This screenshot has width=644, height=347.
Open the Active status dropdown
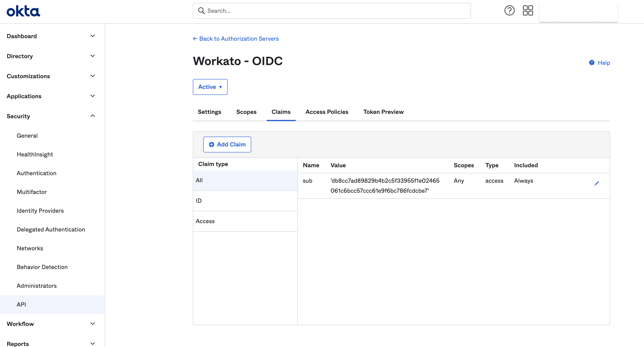click(210, 87)
